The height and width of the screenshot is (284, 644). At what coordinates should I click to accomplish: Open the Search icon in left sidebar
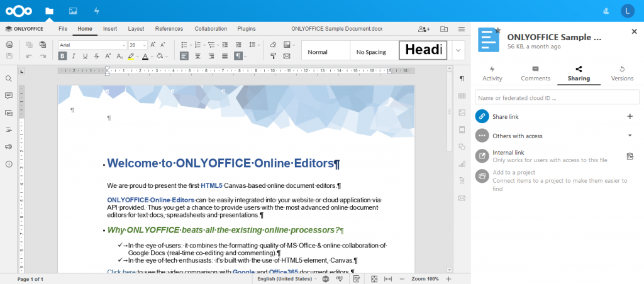(x=9, y=79)
